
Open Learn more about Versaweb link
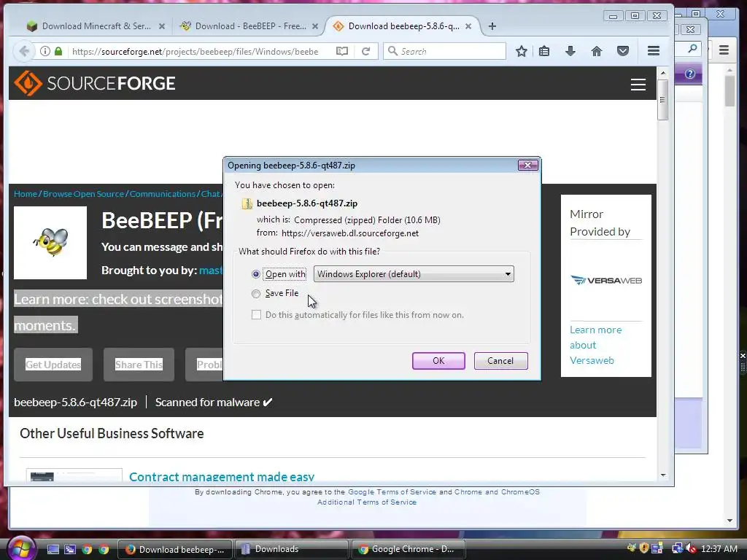pyautogui.click(x=595, y=345)
